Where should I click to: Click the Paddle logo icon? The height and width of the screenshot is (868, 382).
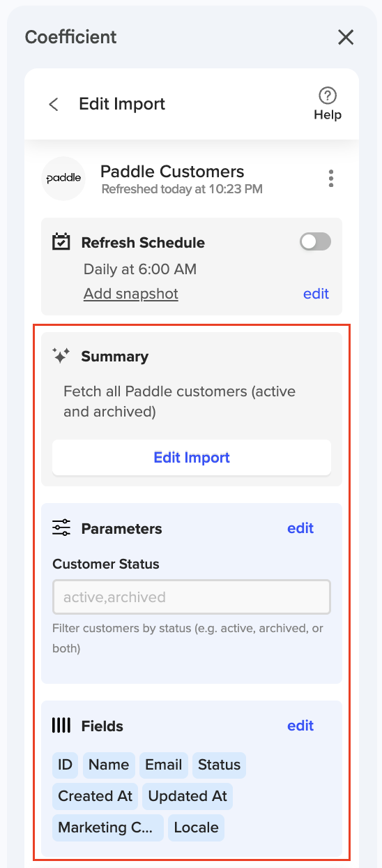pyautogui.click(x=63, y=179)
